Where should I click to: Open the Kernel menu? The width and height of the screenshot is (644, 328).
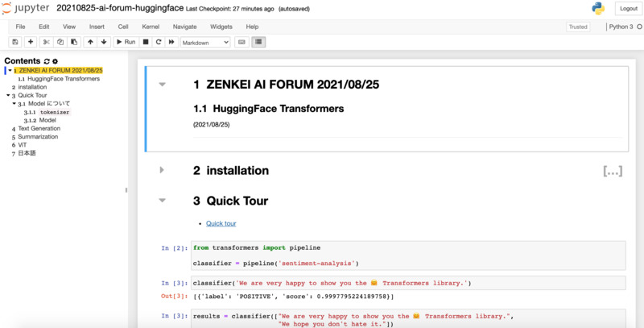[151, 27]
